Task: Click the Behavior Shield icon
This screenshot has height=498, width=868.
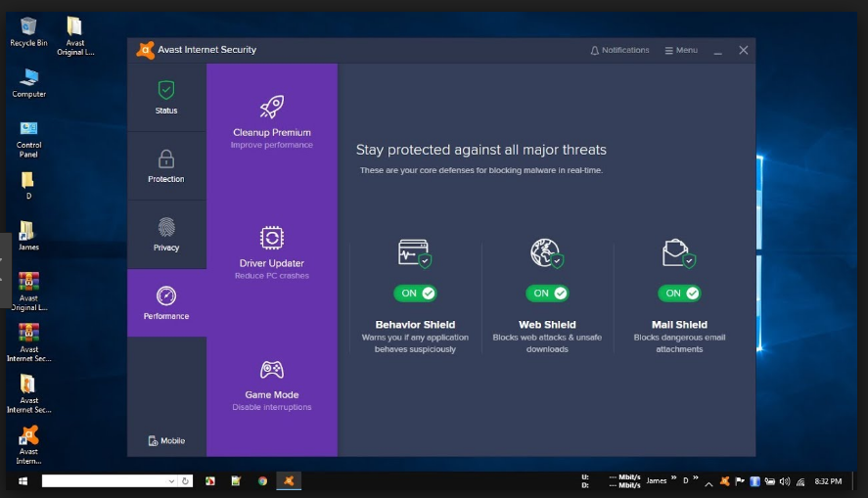Action: point(415,253)
